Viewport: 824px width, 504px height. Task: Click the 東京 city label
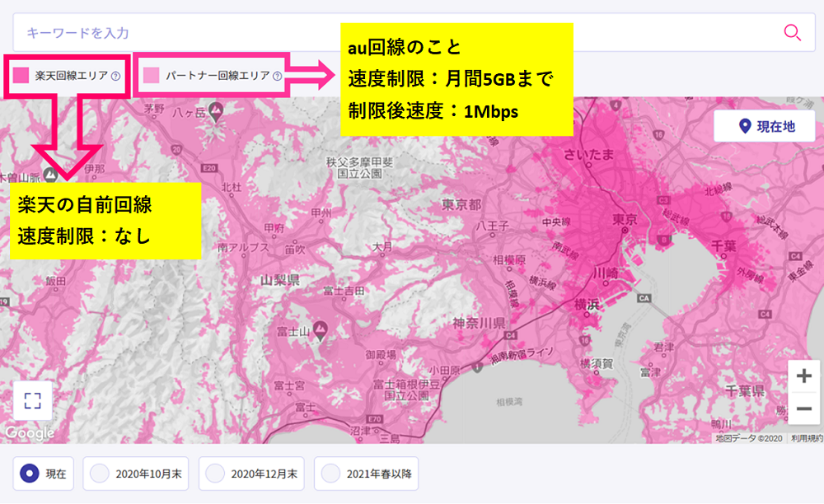(x=625, y=219)
